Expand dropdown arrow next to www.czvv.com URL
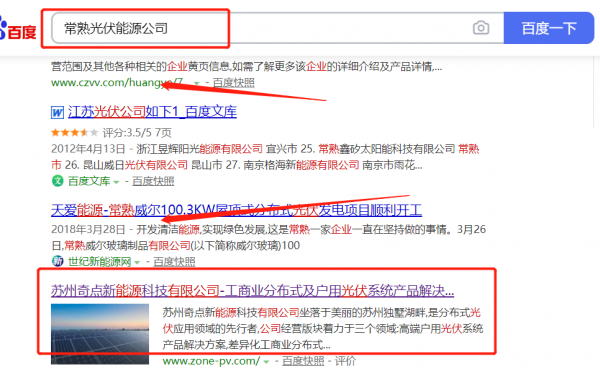Screen dimensions: 600x375 (196, 83)
